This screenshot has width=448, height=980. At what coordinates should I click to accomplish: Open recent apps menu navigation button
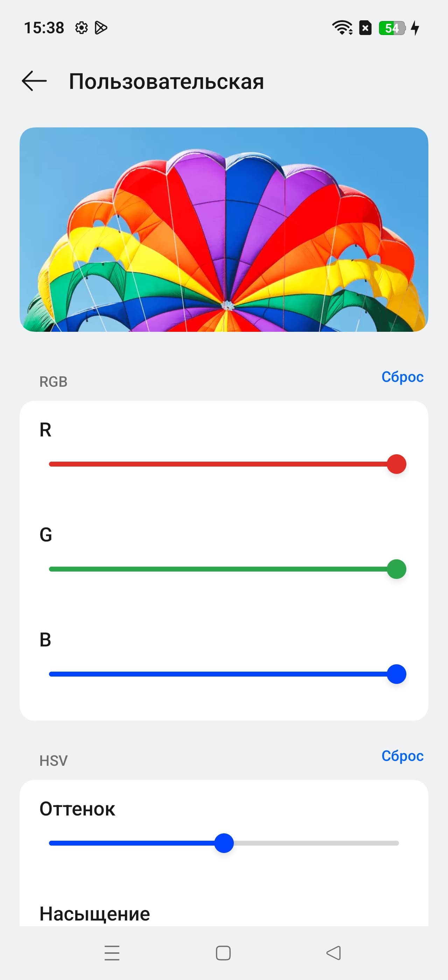(112, 953)
